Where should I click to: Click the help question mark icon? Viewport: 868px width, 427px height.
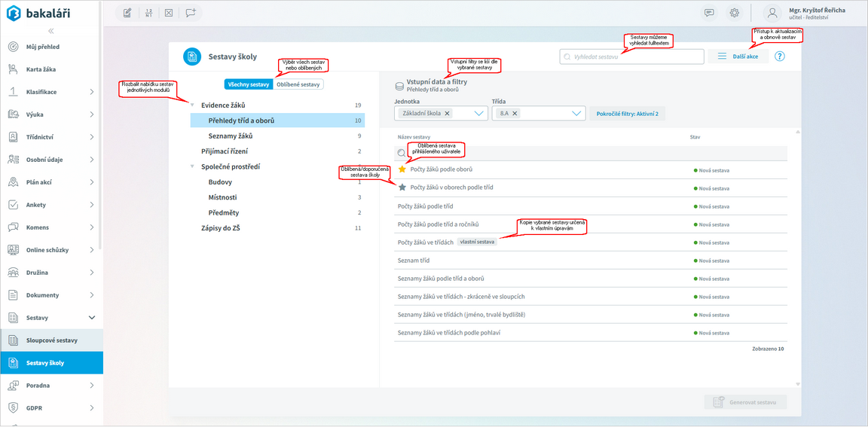[780, 56]
